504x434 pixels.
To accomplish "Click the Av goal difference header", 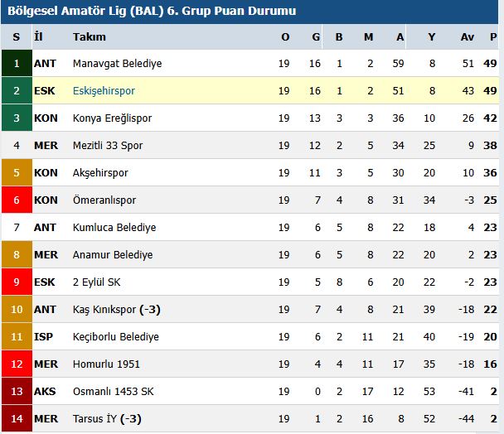I will point(468,37).
